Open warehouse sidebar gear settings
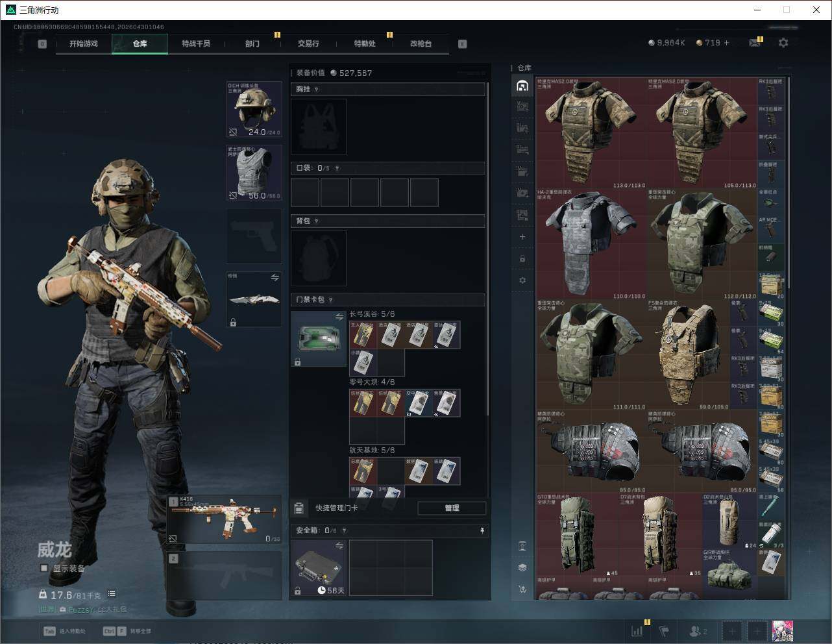 522,280
